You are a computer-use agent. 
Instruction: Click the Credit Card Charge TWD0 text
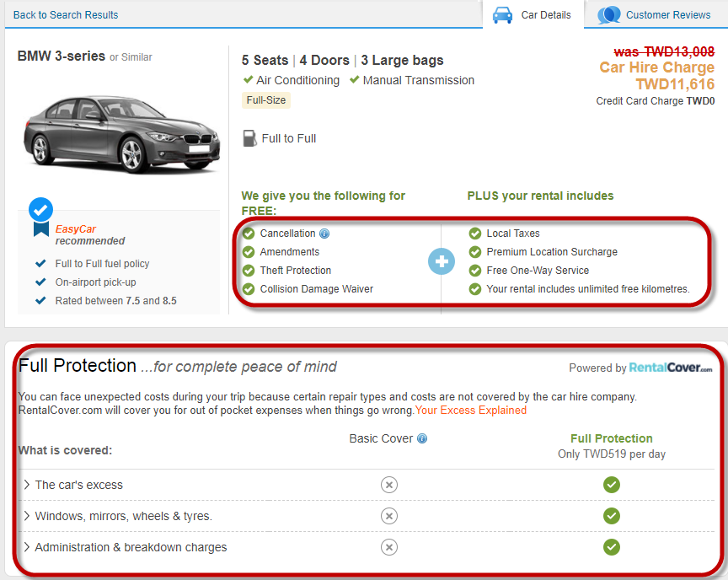(x=655, y=101)
